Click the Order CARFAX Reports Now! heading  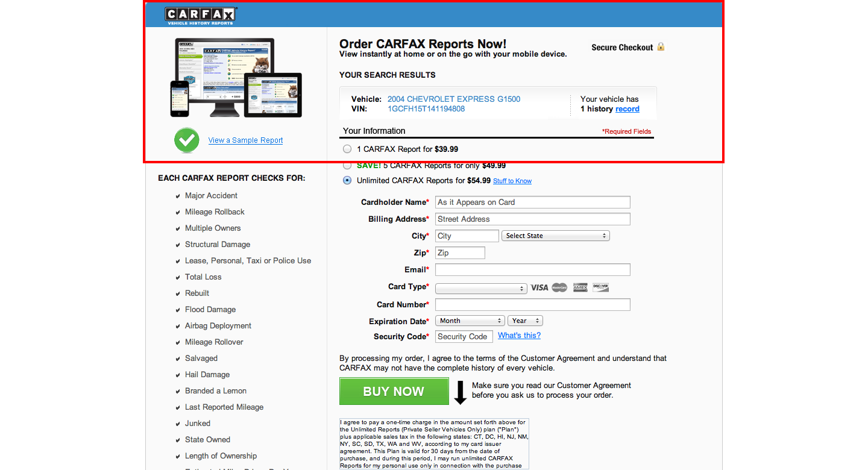tap(423, 44)
